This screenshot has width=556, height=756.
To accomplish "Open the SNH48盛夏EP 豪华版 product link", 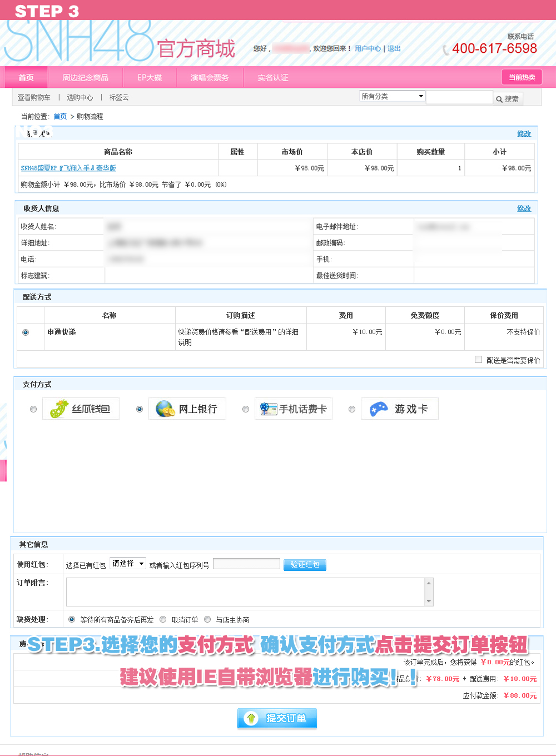I will pos(68,168).
